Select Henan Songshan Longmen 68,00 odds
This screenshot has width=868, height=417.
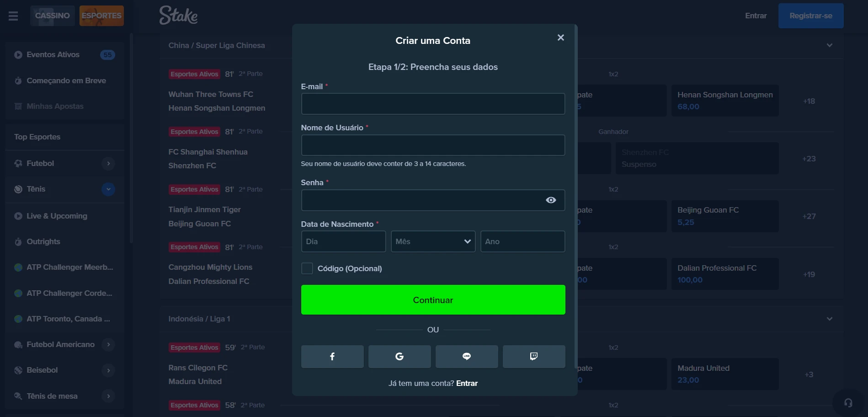click(725, 101)
